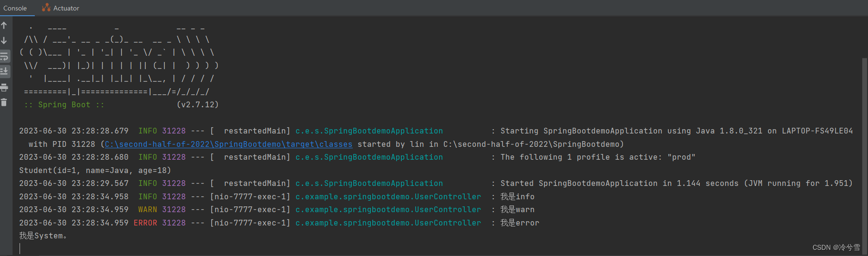Click the ':: Spring Boot ::' label
The height and width of the screenshot is (256, 868).
[x=64, y=104]
